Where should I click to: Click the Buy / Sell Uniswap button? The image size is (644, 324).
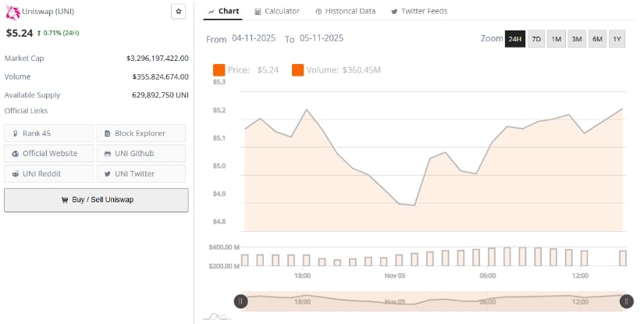pyautogui.click(x=96, y=200)
